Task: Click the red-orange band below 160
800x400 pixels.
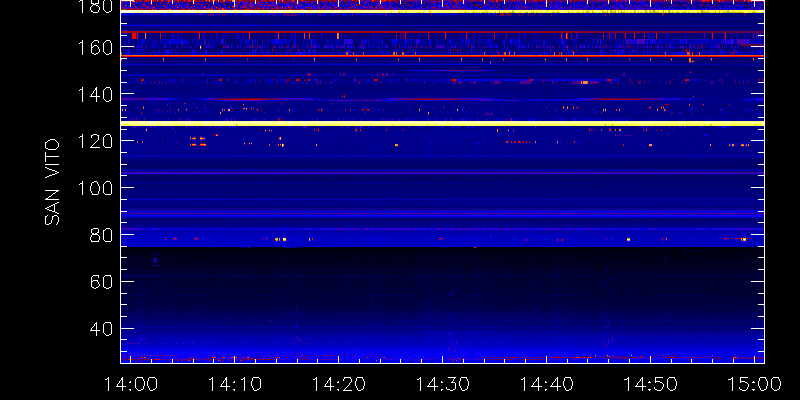Action: point(442,56)
